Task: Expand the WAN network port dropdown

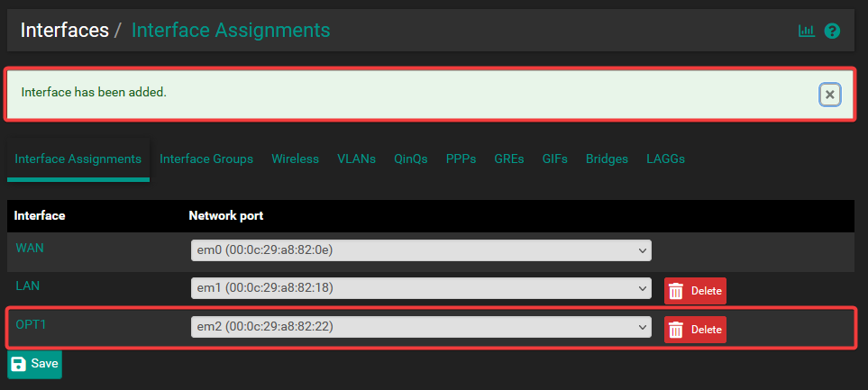Action: (421, 249)
